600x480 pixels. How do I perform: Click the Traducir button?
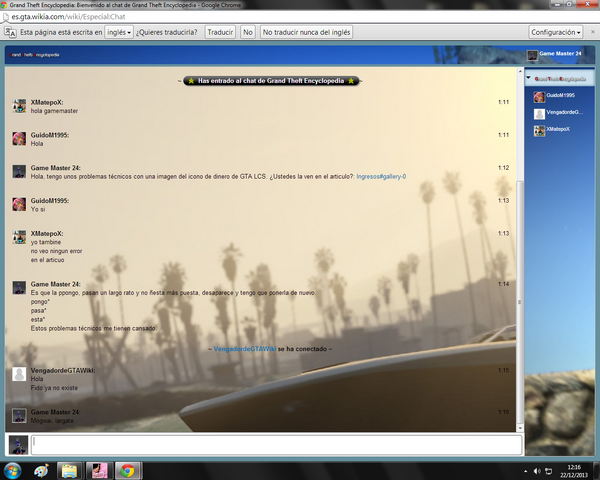(x=220, y=33)
